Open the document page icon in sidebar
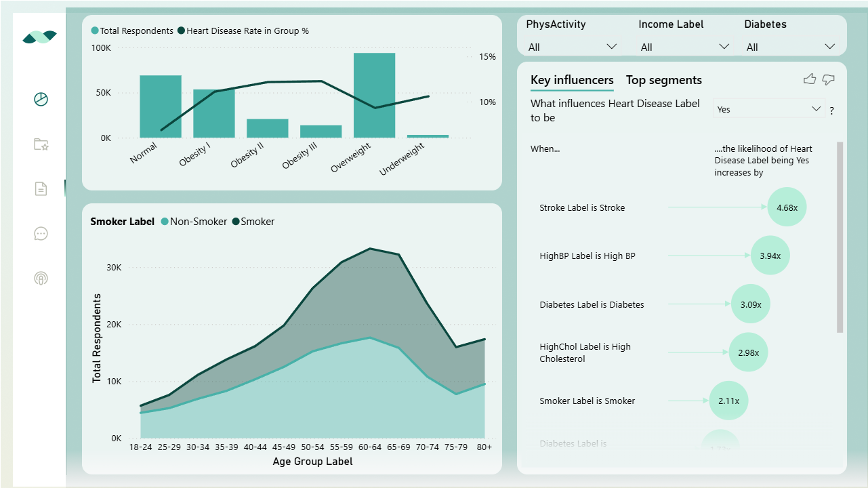 [x=41, y=189]
